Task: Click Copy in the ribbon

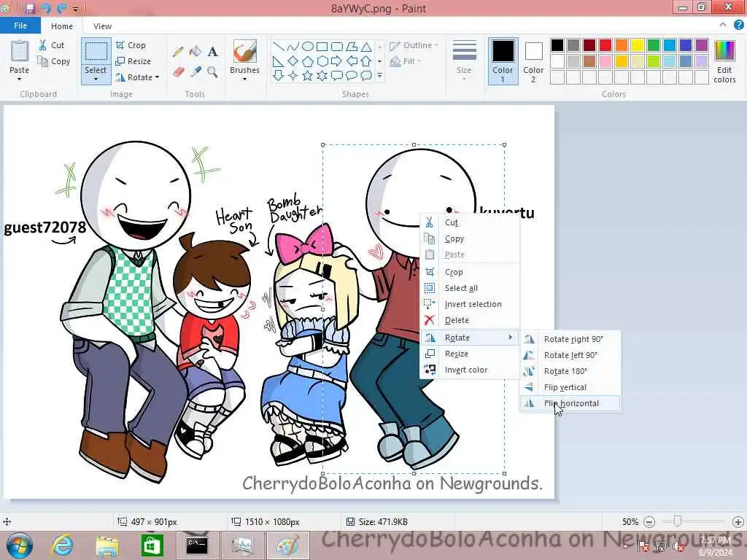Action: 54,61
